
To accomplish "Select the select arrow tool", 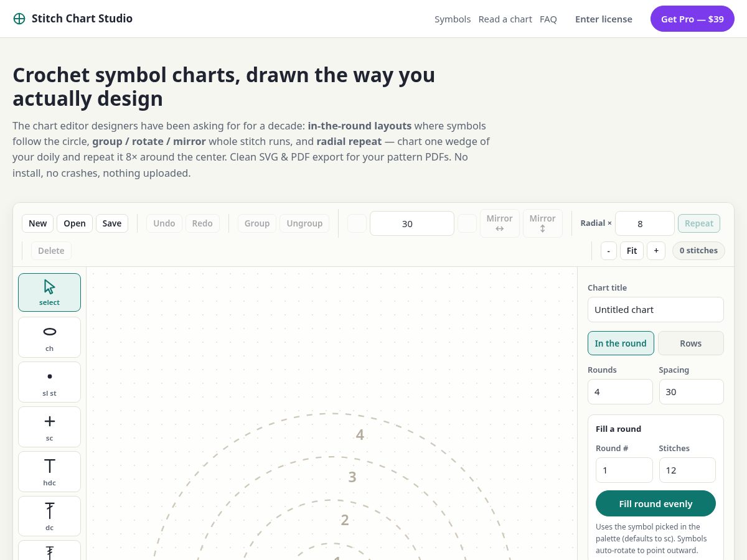I will 49,292.
